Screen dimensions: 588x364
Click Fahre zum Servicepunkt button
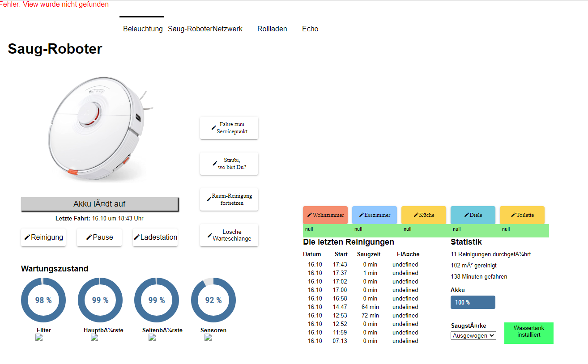(229, 128)
